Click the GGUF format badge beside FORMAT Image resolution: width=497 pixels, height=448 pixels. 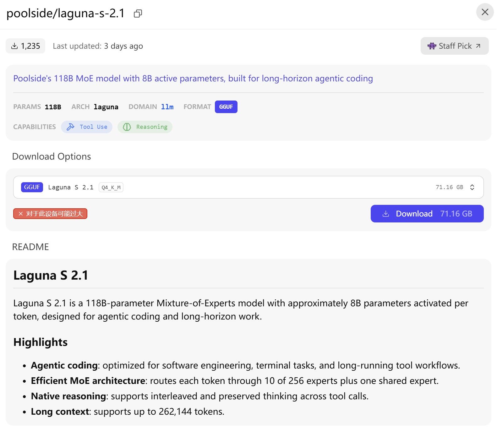[226, 107]
